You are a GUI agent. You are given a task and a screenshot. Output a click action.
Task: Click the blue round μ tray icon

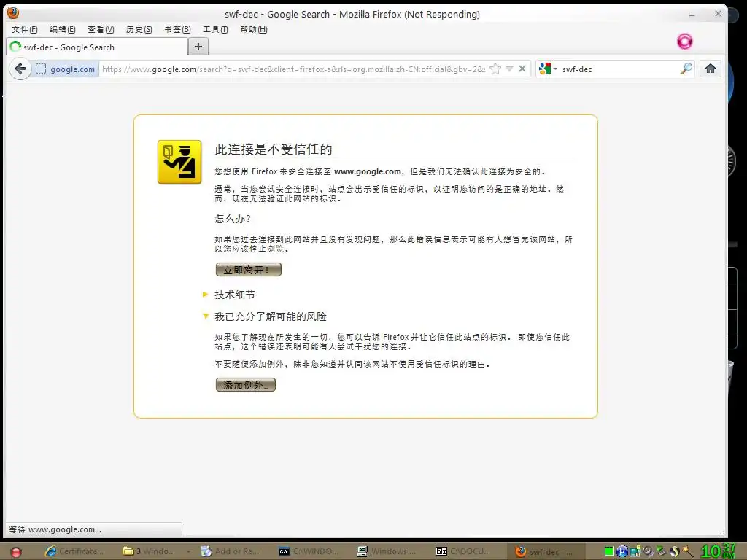[x=622, y=551]
